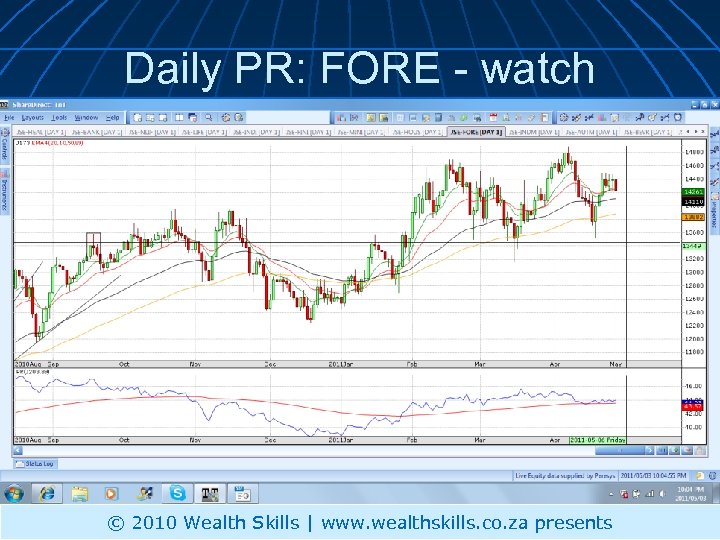720x540 pixels.
Task: Open the Windows Start menu
Action: [x=13, y=494]
